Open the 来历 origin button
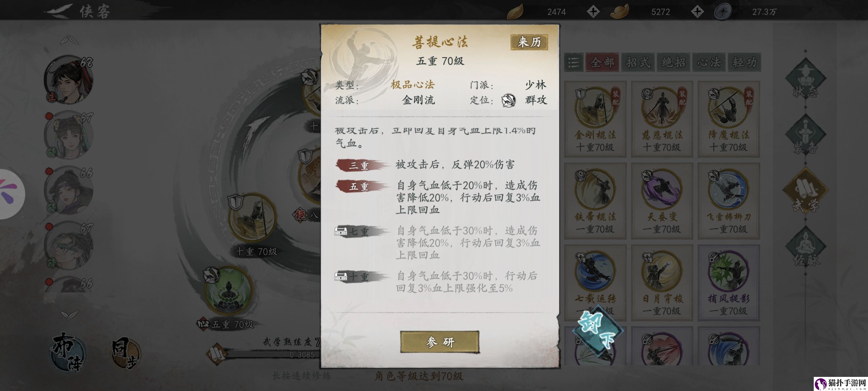Image resolution: width=868 pixels, height=391 pixels. 529,42
